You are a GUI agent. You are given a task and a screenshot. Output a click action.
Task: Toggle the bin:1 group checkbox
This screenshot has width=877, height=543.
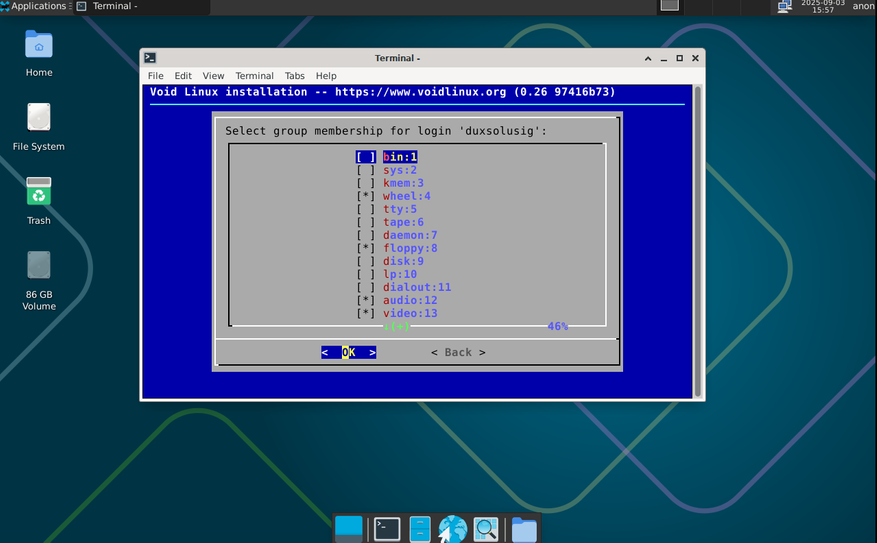pos(366,157)
